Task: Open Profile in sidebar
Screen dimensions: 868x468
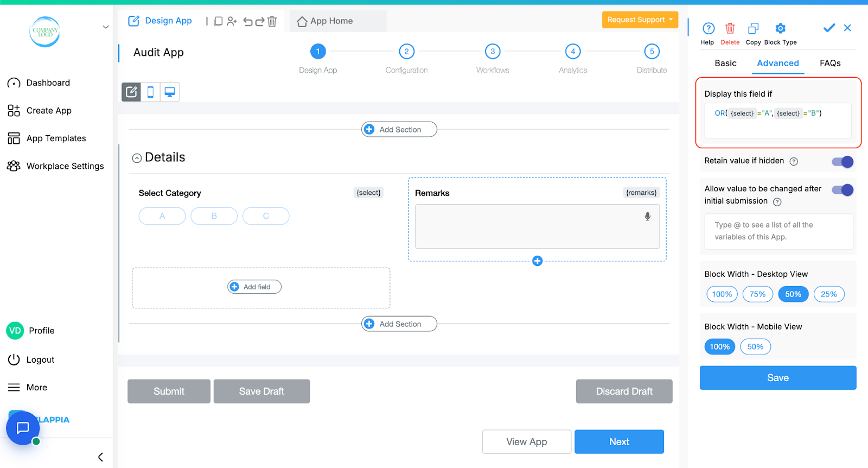Action: click(31, 330)
